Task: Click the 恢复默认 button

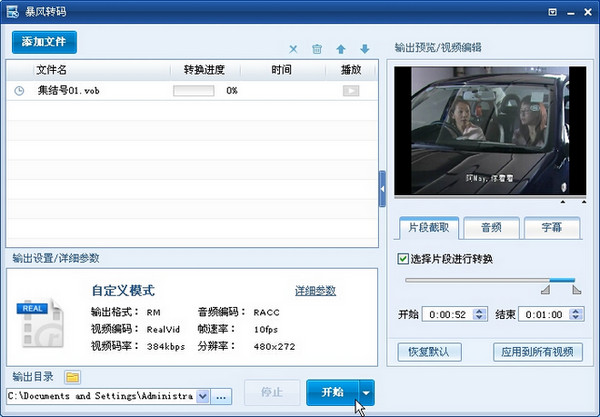Action: coord(429,352)
